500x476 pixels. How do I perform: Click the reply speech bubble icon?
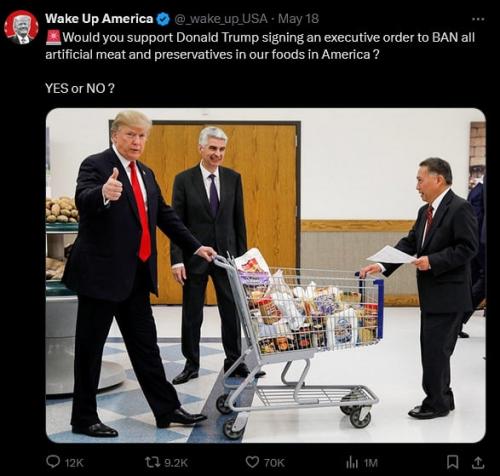[53, 462]
